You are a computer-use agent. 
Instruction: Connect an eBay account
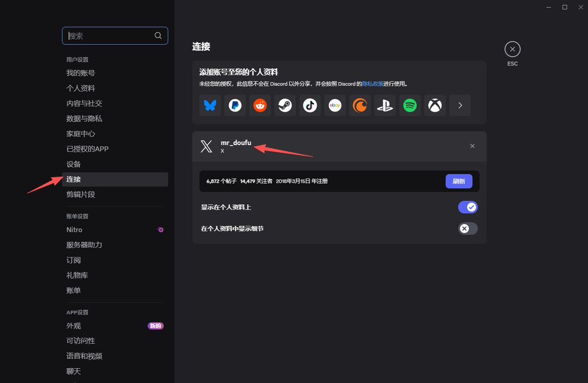(x=335, y=105)
